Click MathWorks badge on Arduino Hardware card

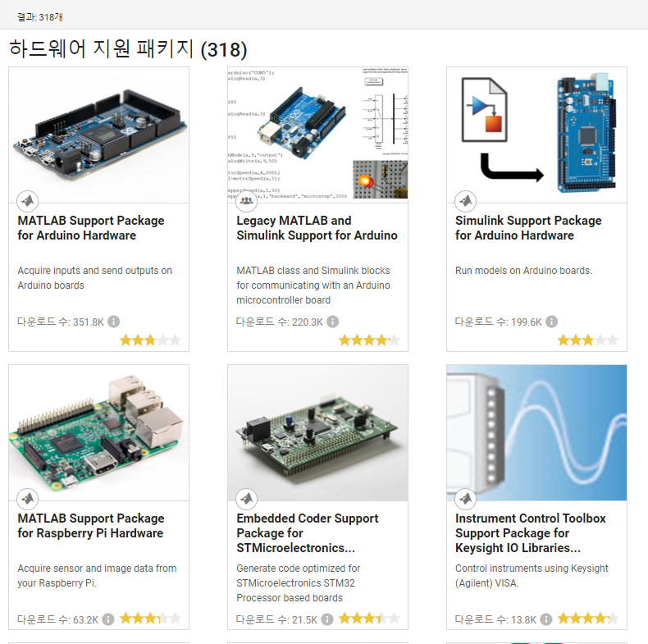[28, 201]
